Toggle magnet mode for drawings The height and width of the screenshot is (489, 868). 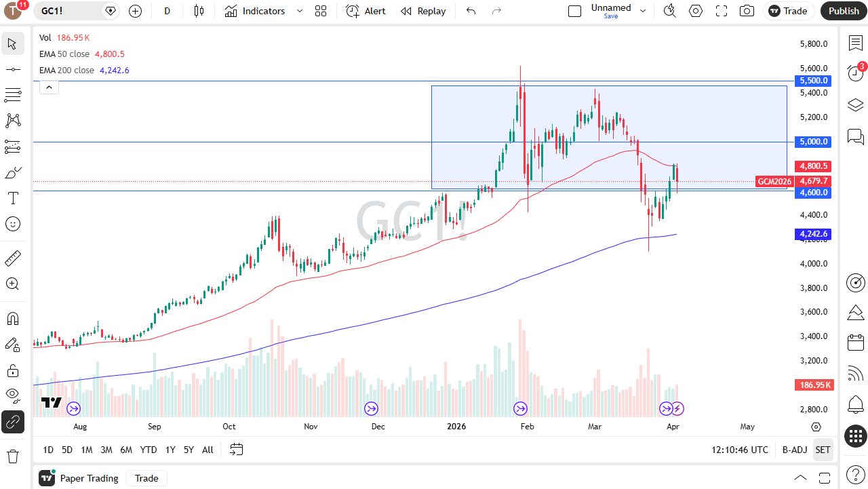point(12,319)
